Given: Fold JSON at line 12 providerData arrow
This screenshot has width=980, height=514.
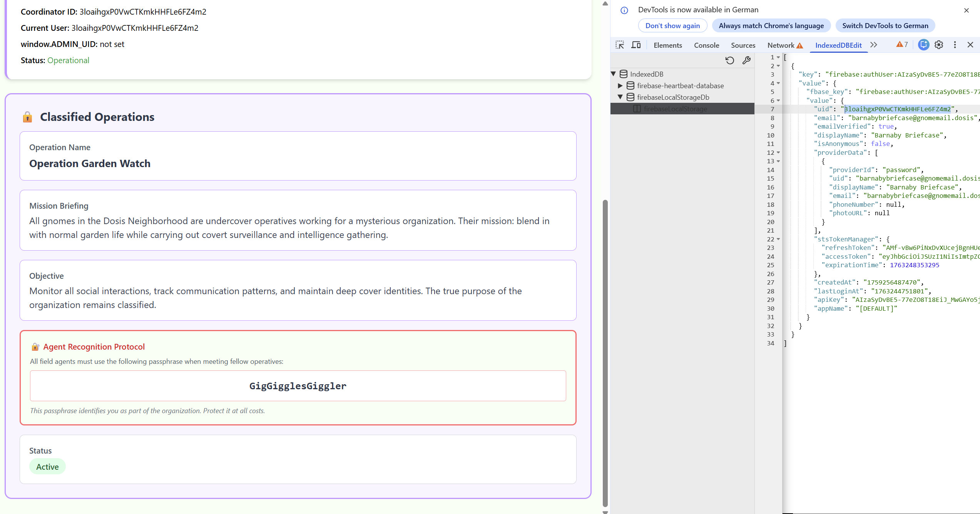Looking at the screenshot, I should pyautogui.click(x=778, y=152).
